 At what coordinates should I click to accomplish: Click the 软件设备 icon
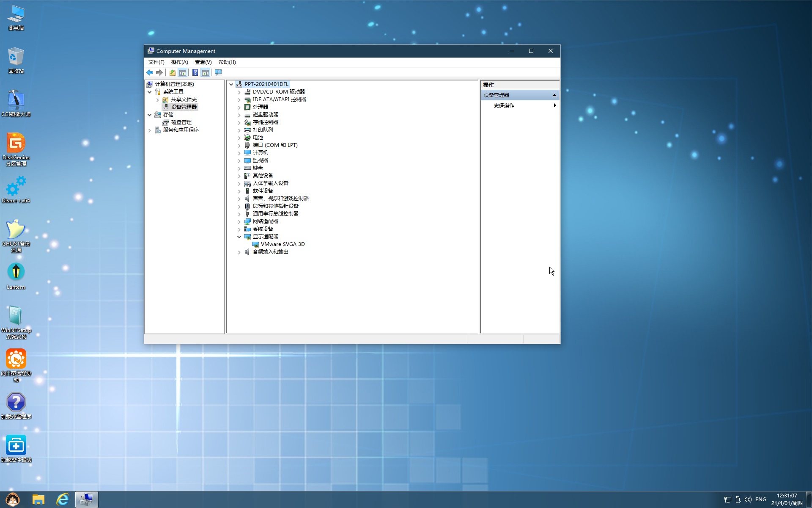[247, 191]
